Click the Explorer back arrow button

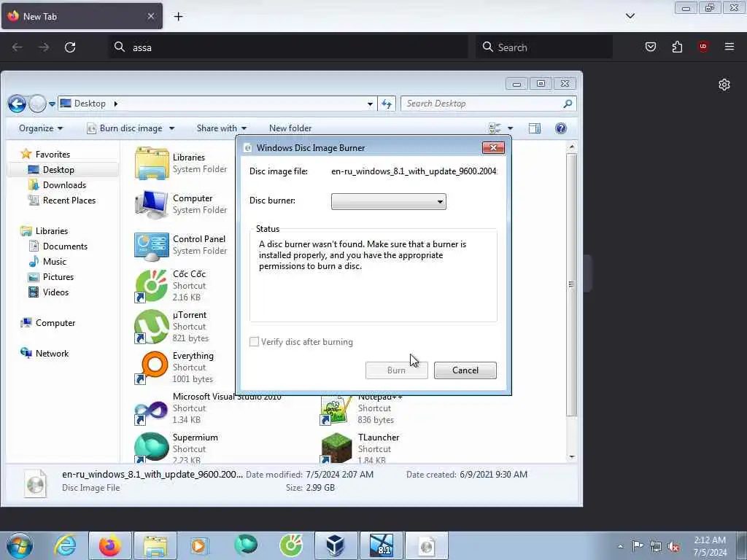(x=18, y=104)
